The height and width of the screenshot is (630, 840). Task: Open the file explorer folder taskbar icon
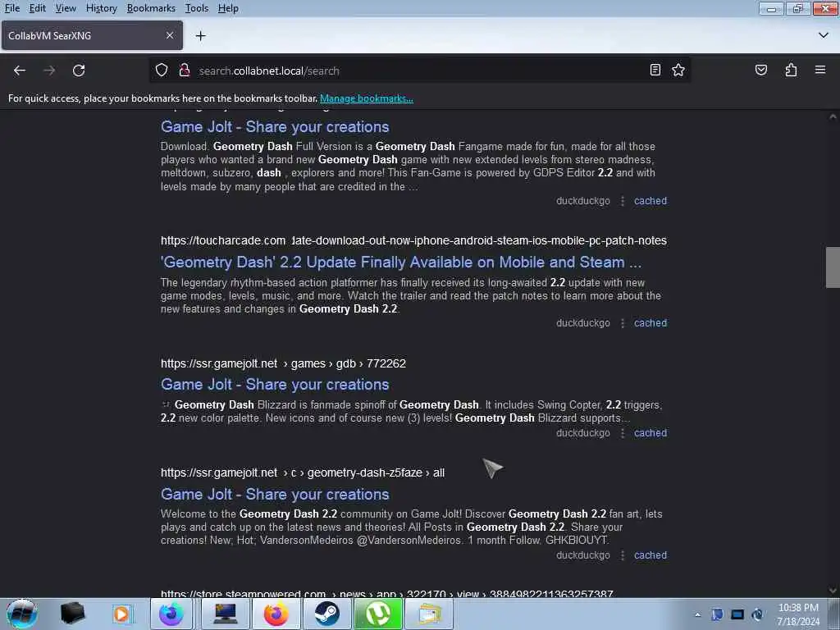pyautogui.click(x=429, y=614)
